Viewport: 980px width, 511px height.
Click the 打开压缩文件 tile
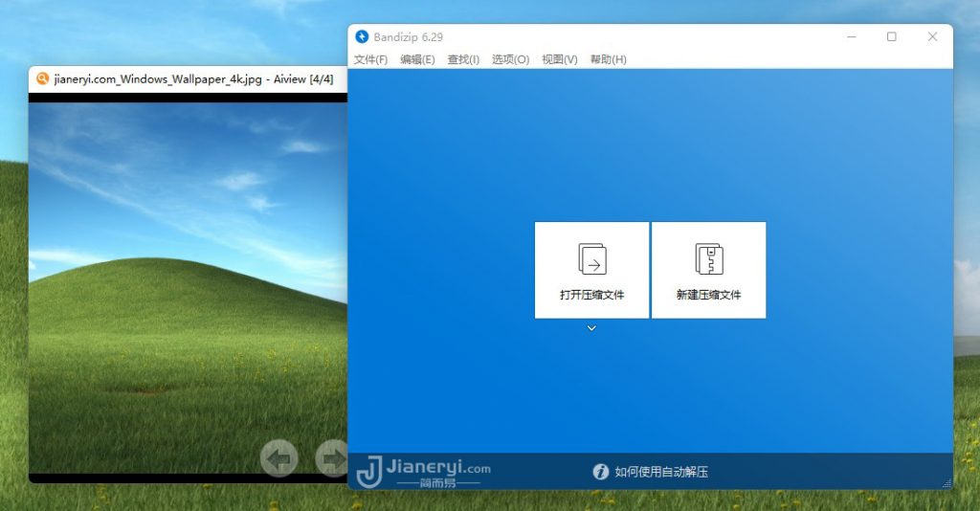(x=591, y=270)
